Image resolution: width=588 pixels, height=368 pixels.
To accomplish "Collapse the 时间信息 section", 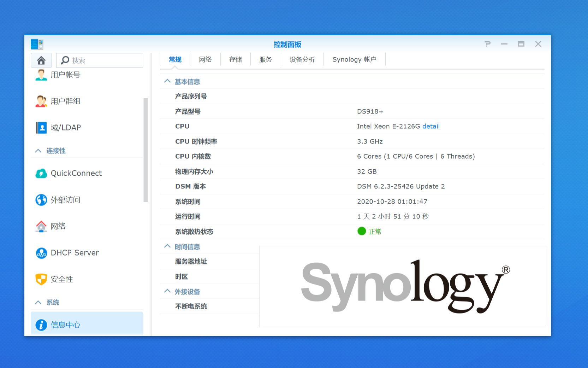I will click(x=167, y=246).
